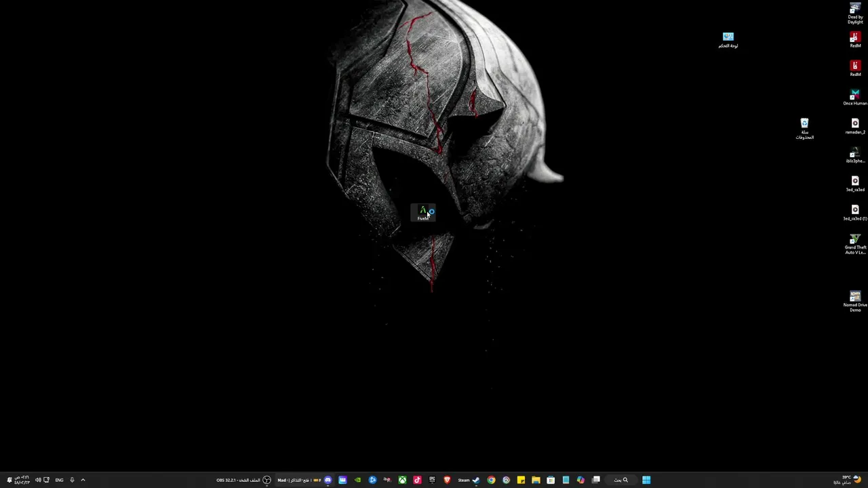Select the Once Human desktop icon

[855, 98]
